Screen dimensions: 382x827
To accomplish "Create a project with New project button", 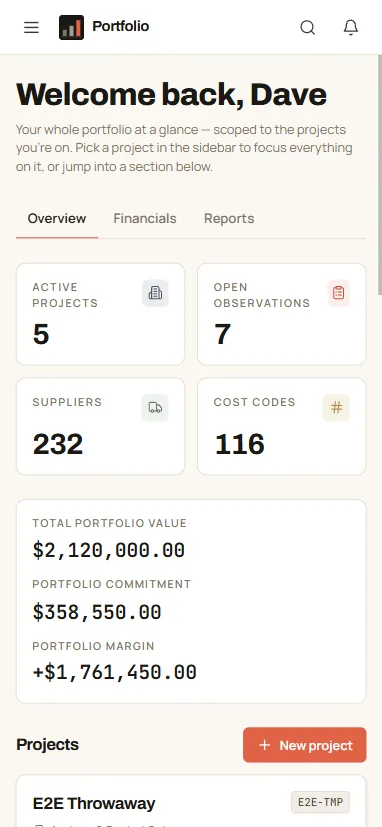I will pyautogui.click(x=304, y=745).
